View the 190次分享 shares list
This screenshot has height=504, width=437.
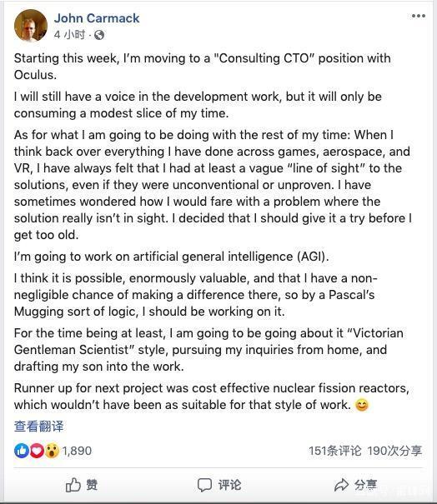tap(394, 451)
